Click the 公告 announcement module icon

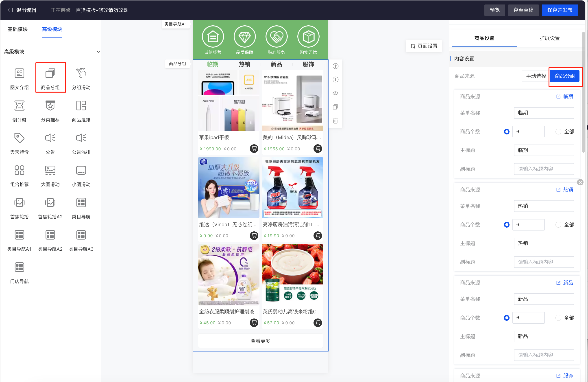(50, 138)
